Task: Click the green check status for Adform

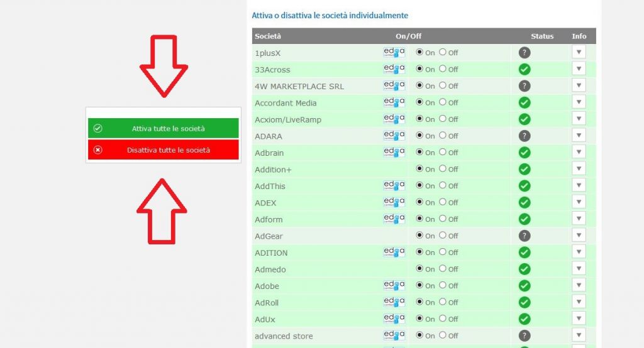Action: tap(525, 219)
